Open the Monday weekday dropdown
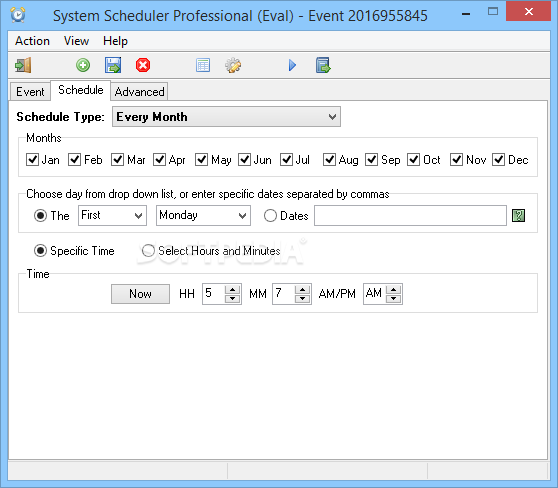 pyautogui.click(x=203, y=215)
